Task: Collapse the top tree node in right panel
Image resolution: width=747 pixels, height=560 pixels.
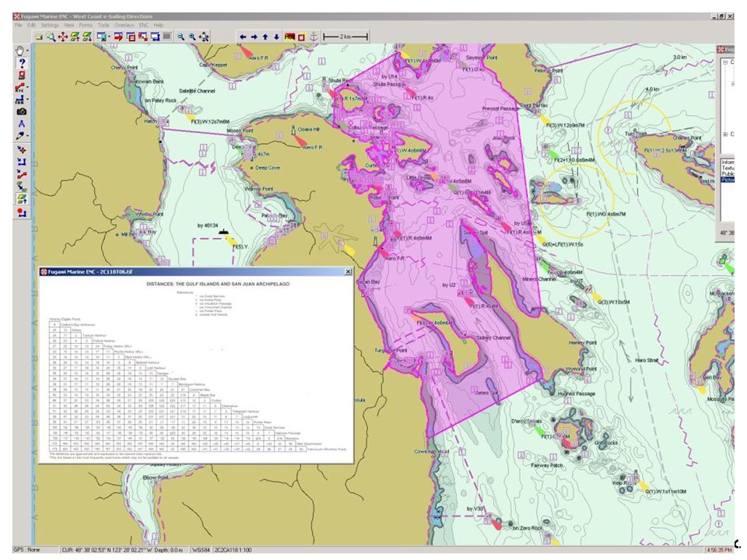Action: [x=725, y=62]
